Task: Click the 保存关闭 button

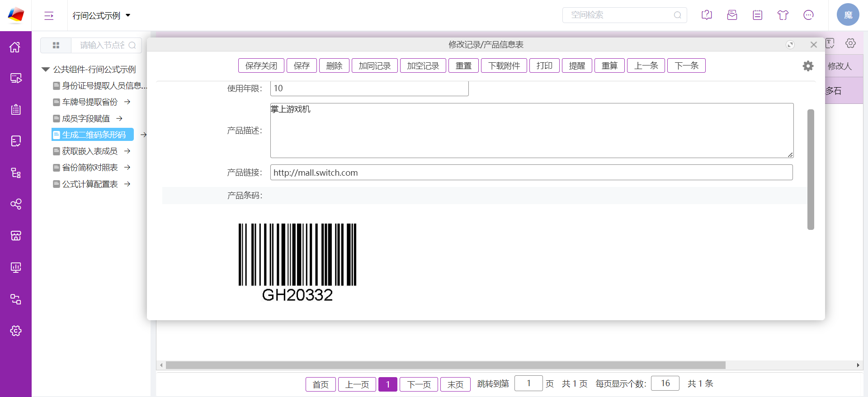Action: (x=261, y=65)
